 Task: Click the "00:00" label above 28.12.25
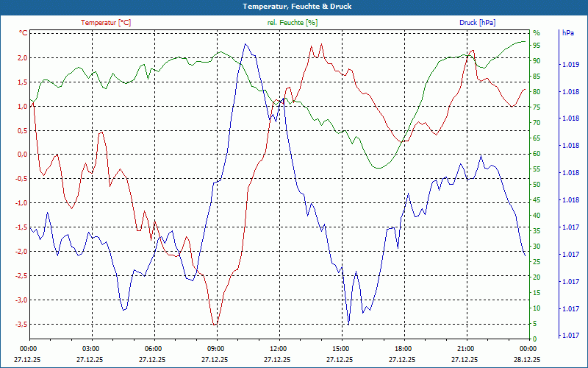(528, 348)
